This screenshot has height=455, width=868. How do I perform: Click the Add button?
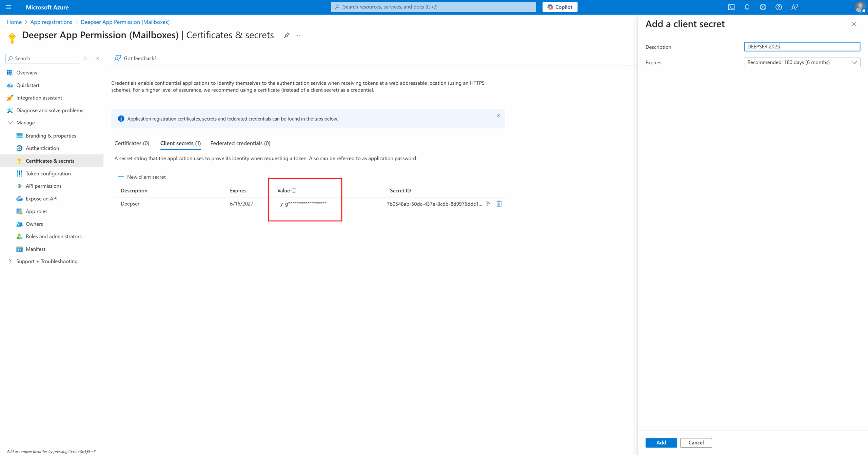tap(661, 443)
